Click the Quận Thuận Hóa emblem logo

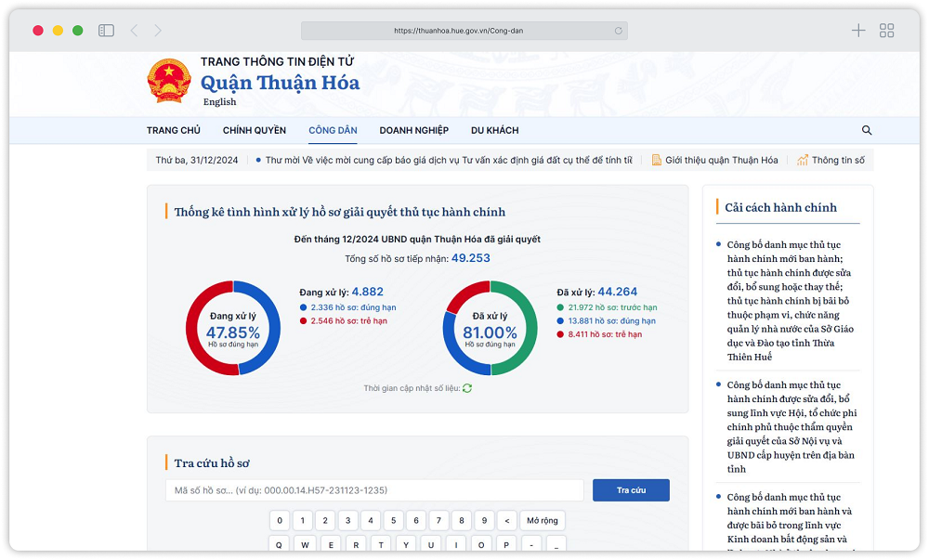pyautogui.click(x=169, y=78)
